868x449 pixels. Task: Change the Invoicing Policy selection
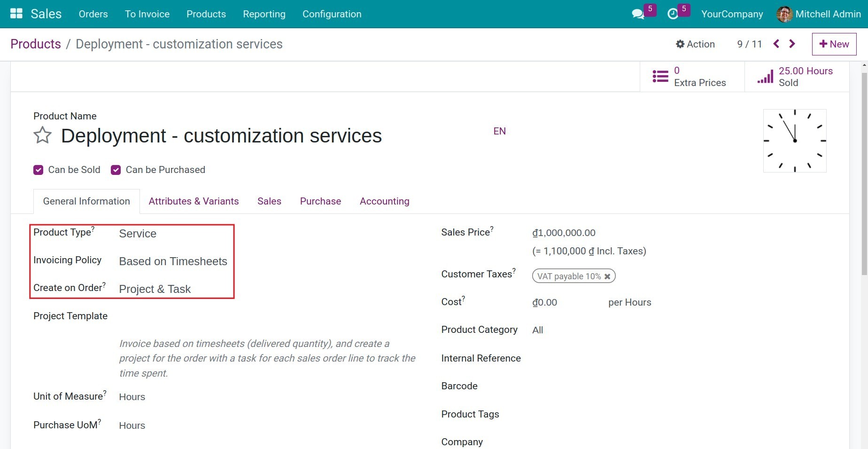(x=173, y=261)
